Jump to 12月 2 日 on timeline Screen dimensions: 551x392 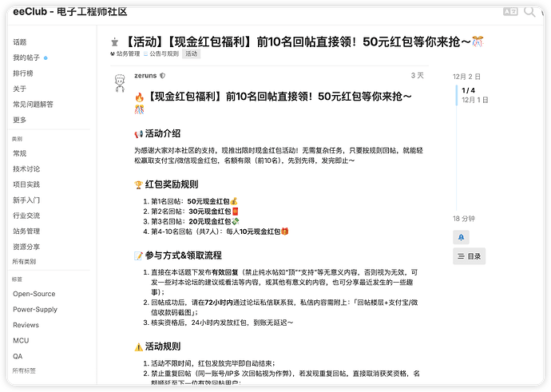pyautogui.click(x=466, y=76)
